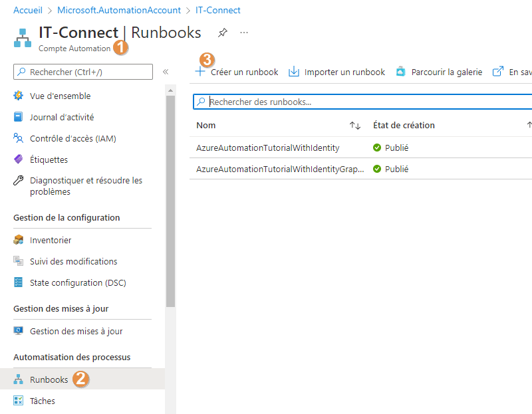This screenshot has height=414, width=532.
Task: Click the sidebar Rechercher (Ctrl+/) box
Action: click(x=83, y=72)
